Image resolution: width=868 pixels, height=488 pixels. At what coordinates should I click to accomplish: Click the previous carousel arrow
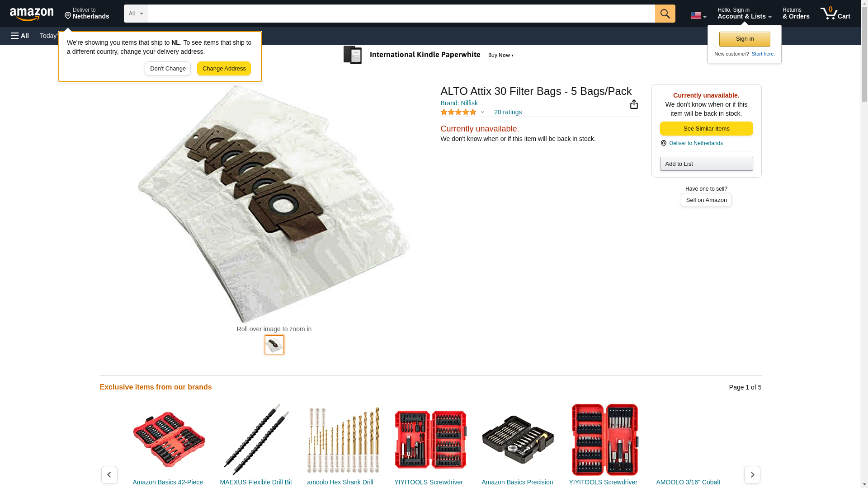[109, 474]
